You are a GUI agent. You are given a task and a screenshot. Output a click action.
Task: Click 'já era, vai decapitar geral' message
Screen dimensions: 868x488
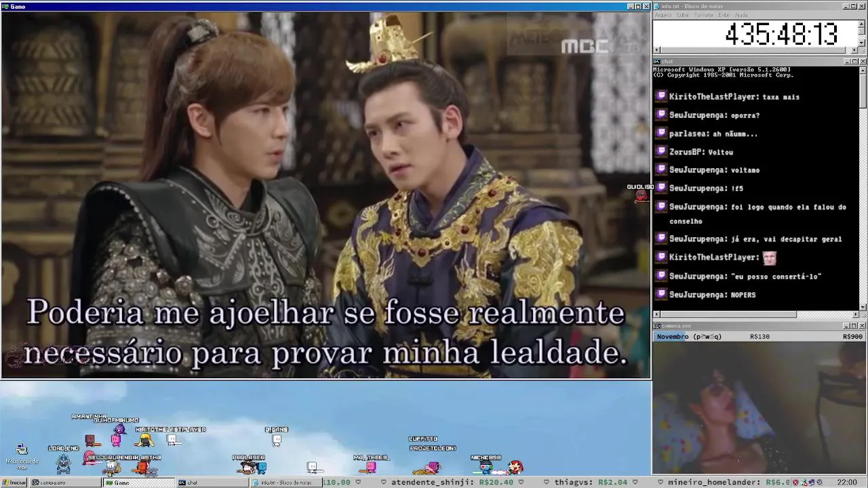pyautogui.click(x=787, y=239)
